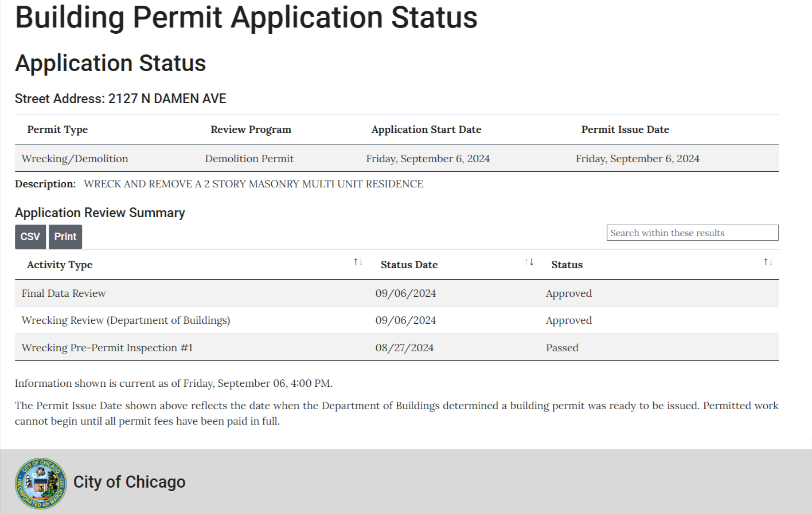Select 'Wrecking Review (Department of Buildings)' cell

tap(126, 320)
